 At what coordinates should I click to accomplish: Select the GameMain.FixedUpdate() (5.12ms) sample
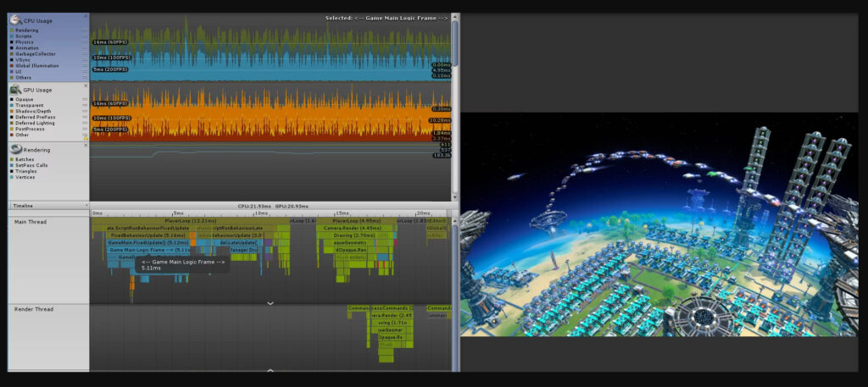point(147,242)
